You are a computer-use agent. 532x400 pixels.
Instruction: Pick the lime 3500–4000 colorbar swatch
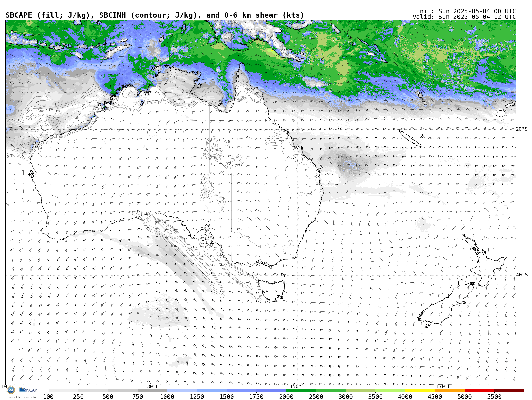(390, 391)
